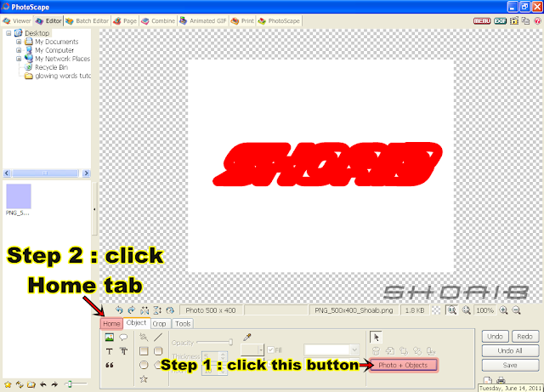Image resolution: width=544 pixels, height=392 pixels.
Task: Click the picture icon right of EXIF
Action: 513,21
